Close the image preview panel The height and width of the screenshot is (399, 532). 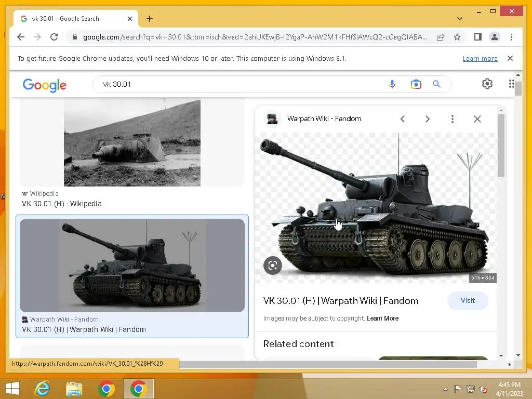coord(477,119)
